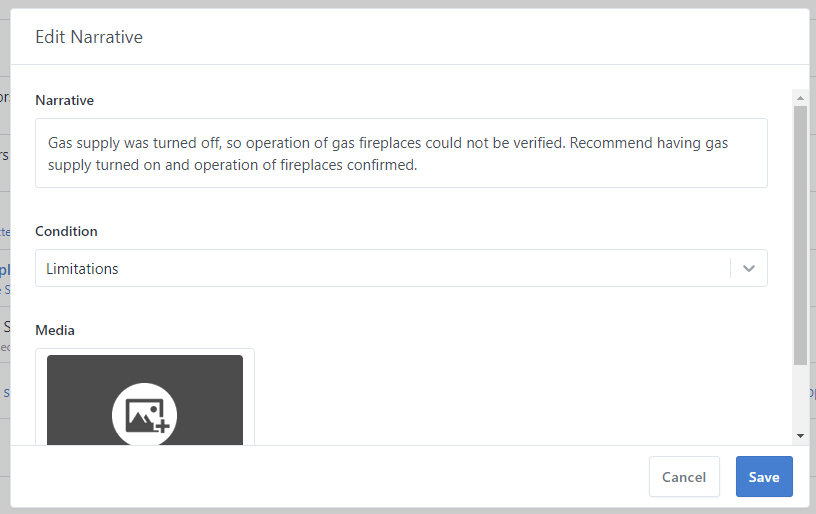This screenshot has height=514, width=816.
Task: Place cursor after the word 'confirmed.'
Action: [418, 166]
